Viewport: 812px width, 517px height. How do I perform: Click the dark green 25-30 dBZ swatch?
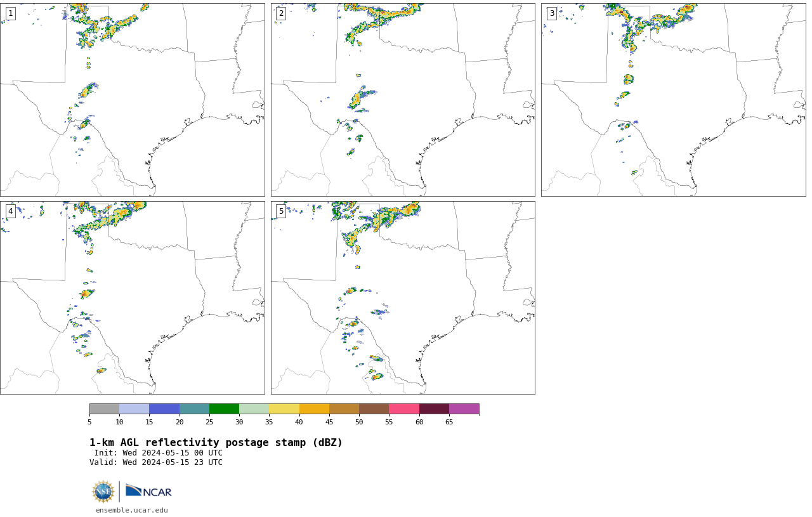tap(224, 409)
